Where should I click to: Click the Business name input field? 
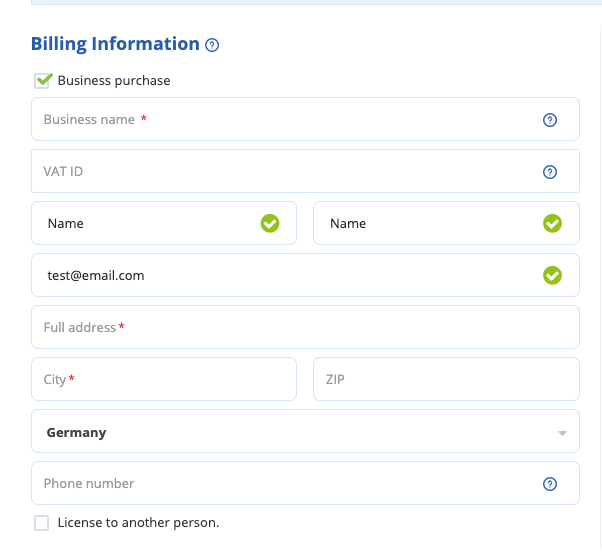pos(280,119)
